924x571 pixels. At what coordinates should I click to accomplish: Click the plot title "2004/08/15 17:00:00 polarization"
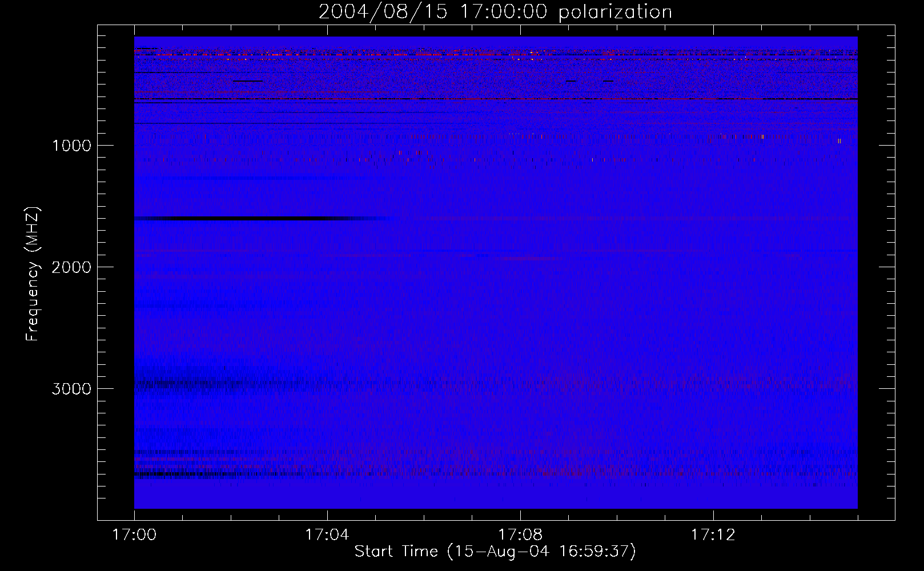[x=495, y=11]
